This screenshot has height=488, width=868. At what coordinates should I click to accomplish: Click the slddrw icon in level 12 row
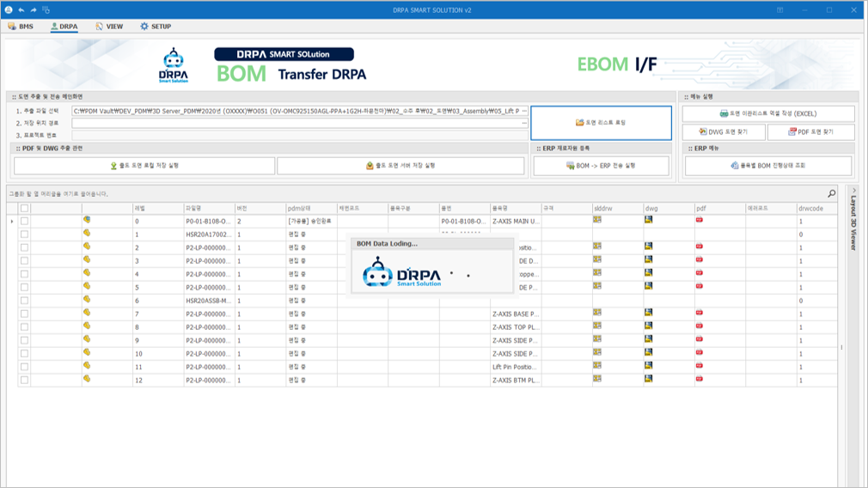click(597, 379)
